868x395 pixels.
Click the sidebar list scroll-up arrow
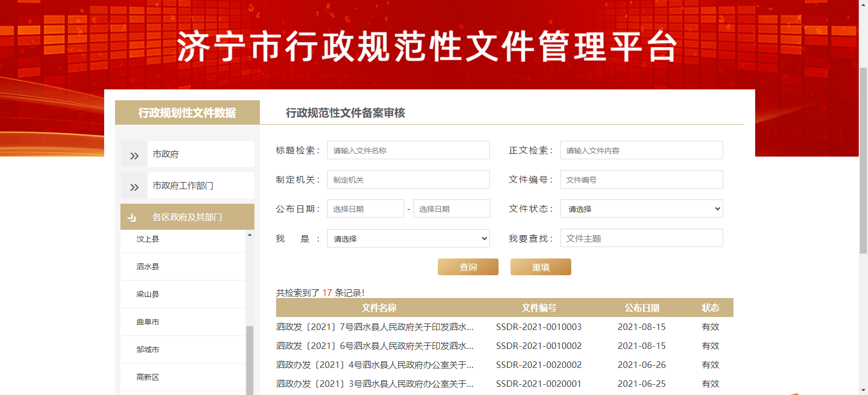coord(250,235)
